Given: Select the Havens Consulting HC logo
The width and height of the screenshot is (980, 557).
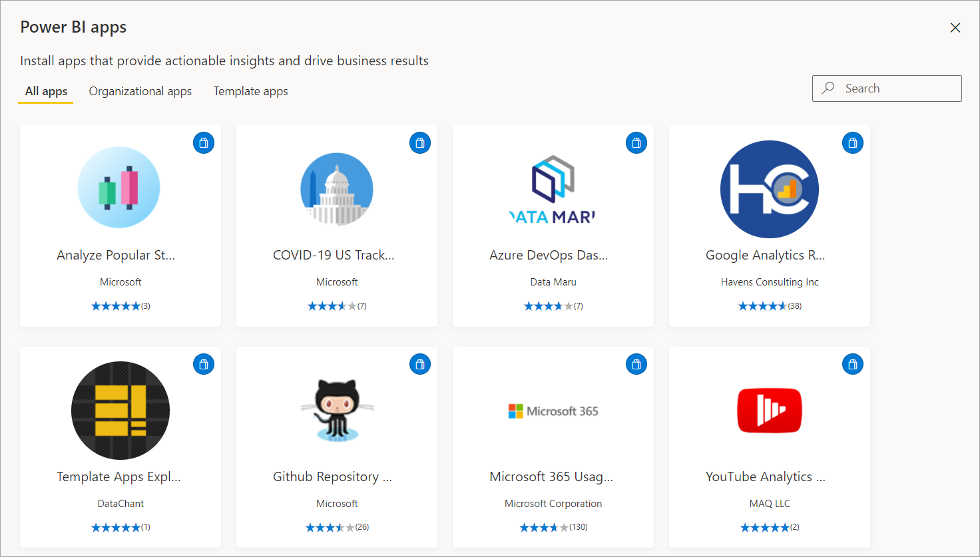Looking at the screenshot, I should click(769, 188).
